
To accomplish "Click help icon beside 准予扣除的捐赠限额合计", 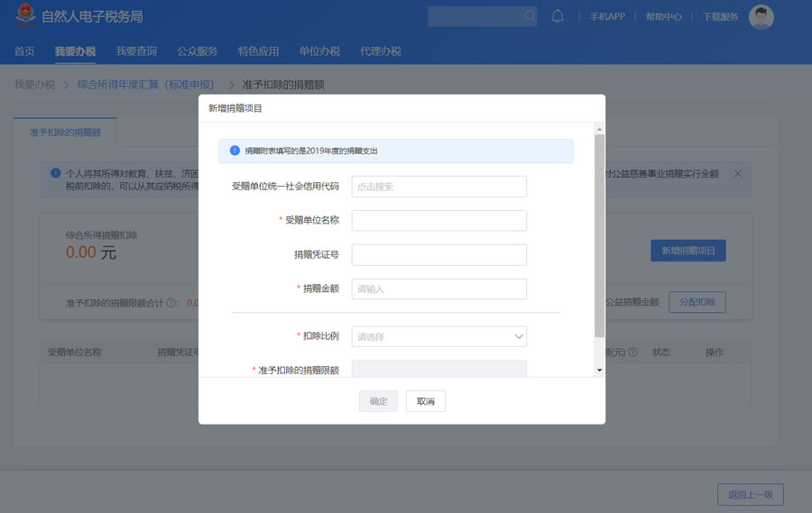I will (x=171, y=303).
